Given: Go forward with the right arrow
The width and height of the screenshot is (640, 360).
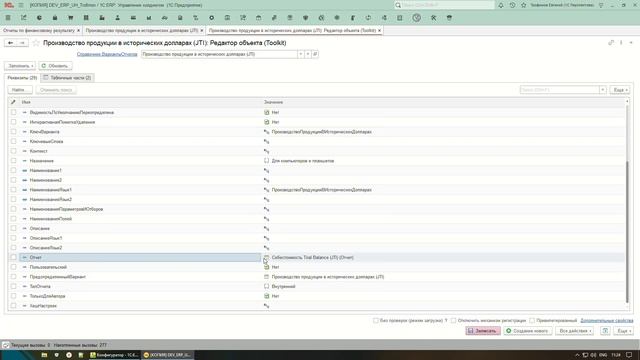Looking at the screenshot, I should point(22,43).
